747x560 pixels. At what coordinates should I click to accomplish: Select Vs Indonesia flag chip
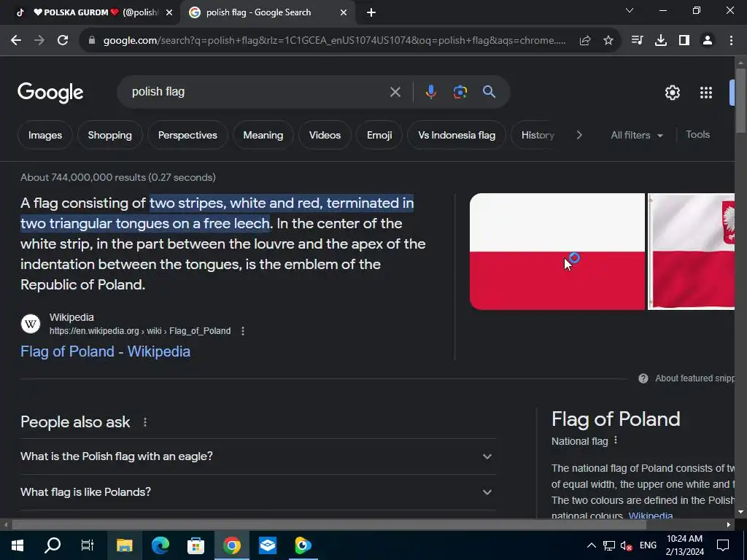[x=457, y=135]
